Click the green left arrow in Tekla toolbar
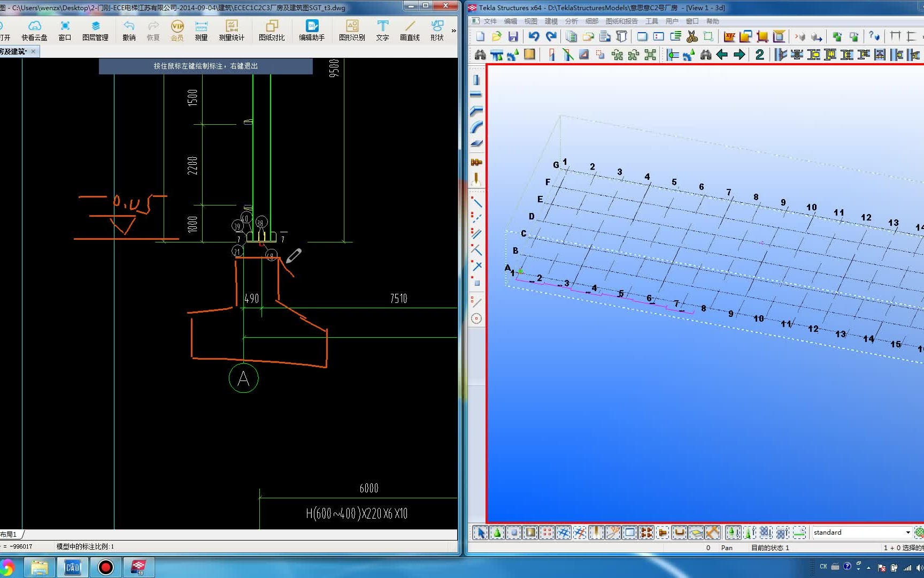 (722, 55)
